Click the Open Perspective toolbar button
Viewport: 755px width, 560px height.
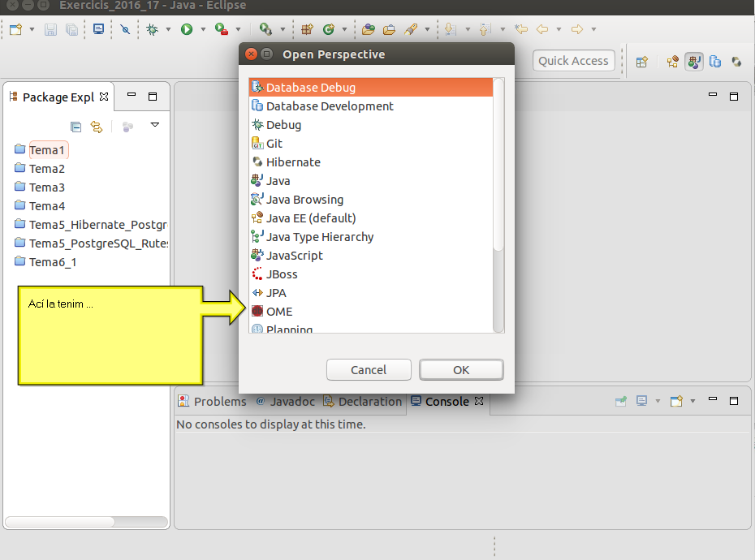[x=642, y=62]
